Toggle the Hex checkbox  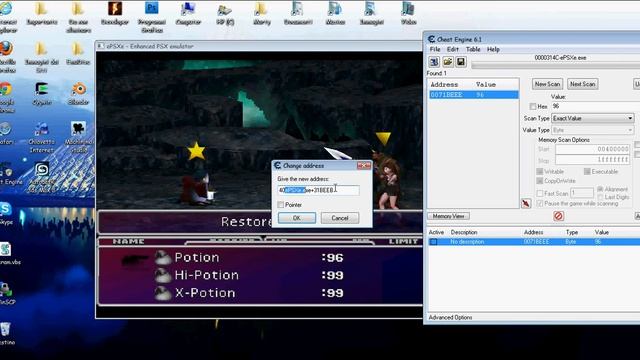[533, 106]
